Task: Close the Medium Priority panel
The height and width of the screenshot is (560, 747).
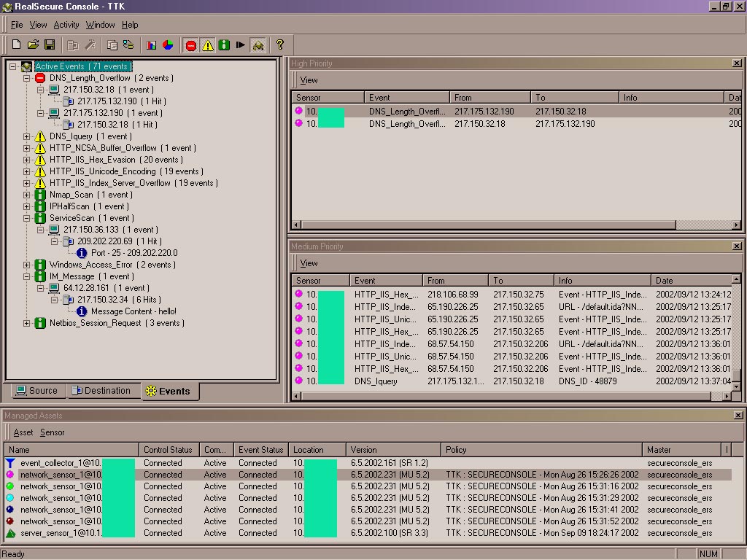Action: pos(737,246)
